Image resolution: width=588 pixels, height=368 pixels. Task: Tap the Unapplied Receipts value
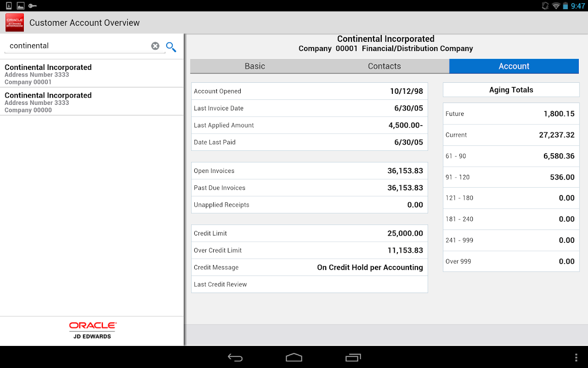(x=415, y=205)
